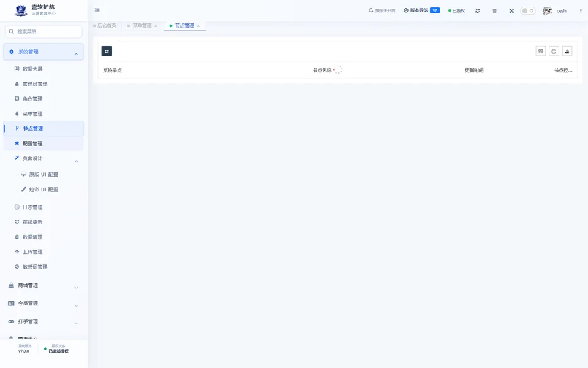588x368 pixels.
Task: Select 菜单管理 in the sidebar
Action: 32,114
